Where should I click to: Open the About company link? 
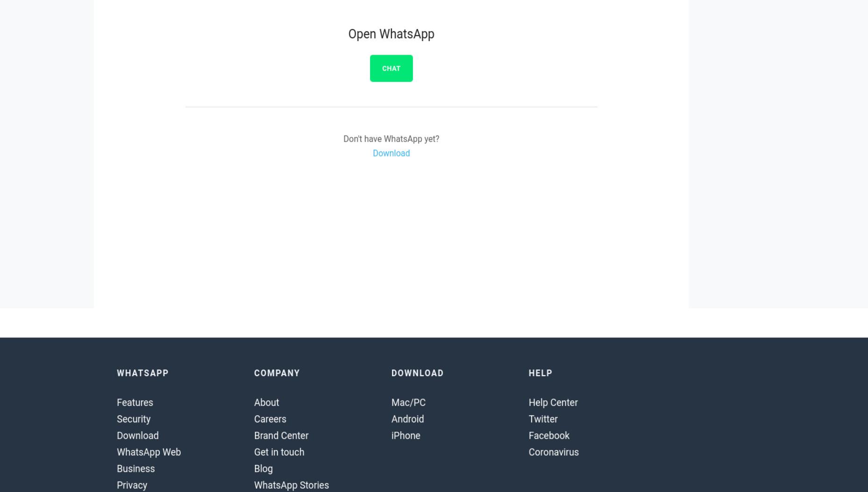pos(266,403)
